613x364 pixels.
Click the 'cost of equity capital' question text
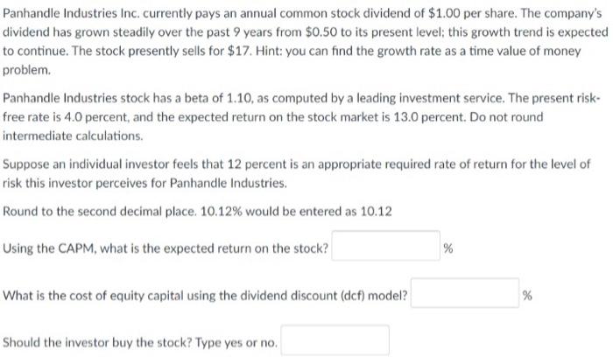205,296
